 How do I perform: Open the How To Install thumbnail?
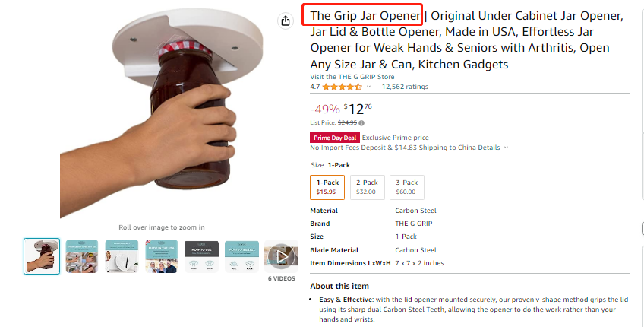[241, 256]
